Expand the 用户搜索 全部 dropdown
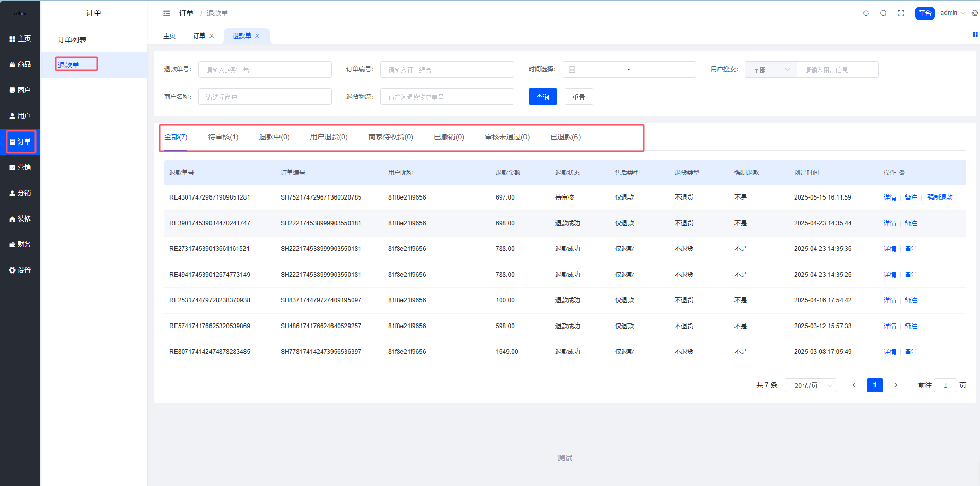The height and width of the screenshot is (486, 980). pyautogui.click(x=771, y=69)
